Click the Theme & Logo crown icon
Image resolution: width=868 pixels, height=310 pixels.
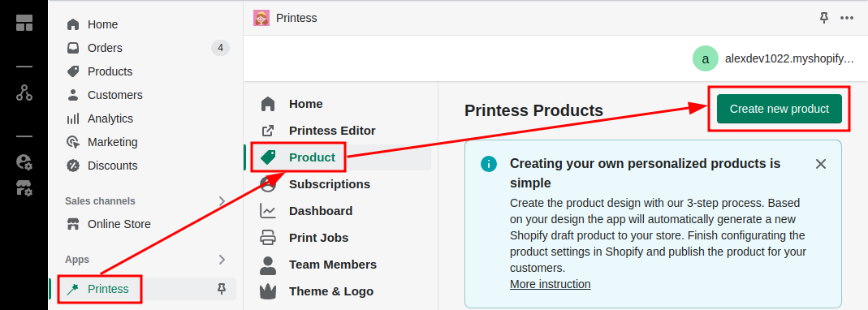click(x=268, y=291)
